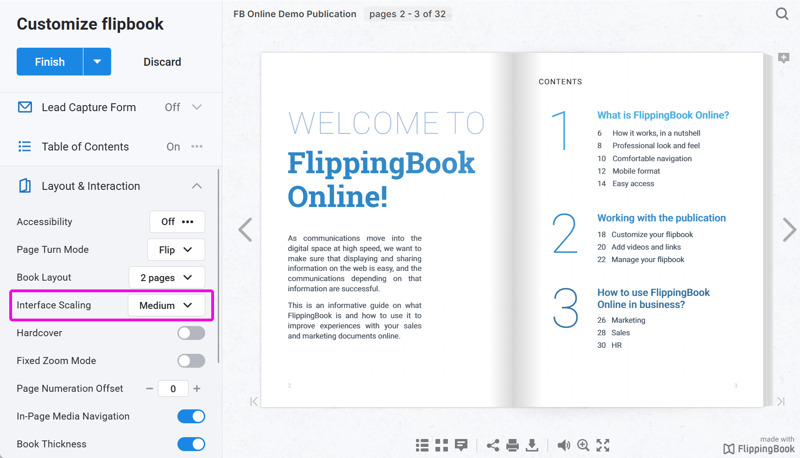The image size is (800, 458).
Task: Open table of contents toolbar icon
Action: [x=422, y=445]
